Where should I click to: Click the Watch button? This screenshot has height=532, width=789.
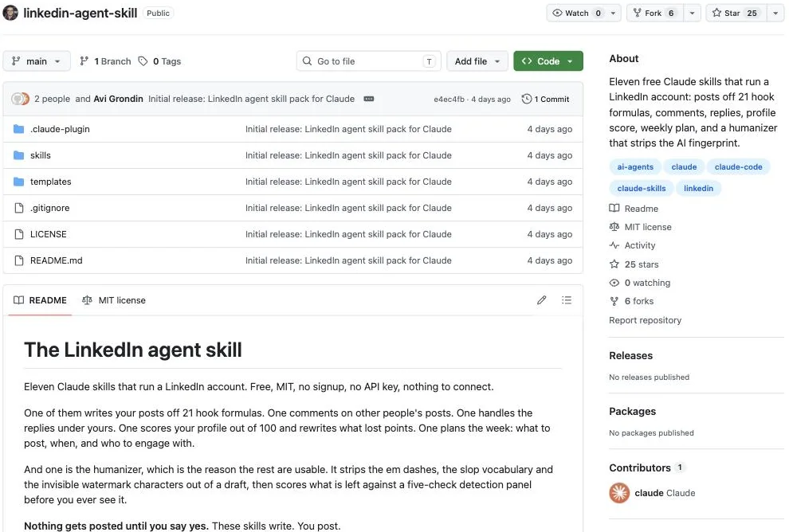(577, 13)
